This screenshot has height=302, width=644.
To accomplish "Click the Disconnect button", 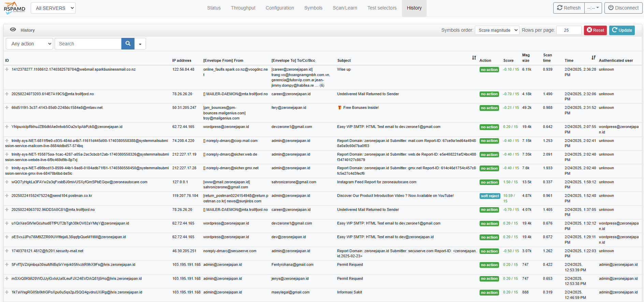I will (623, 8).
